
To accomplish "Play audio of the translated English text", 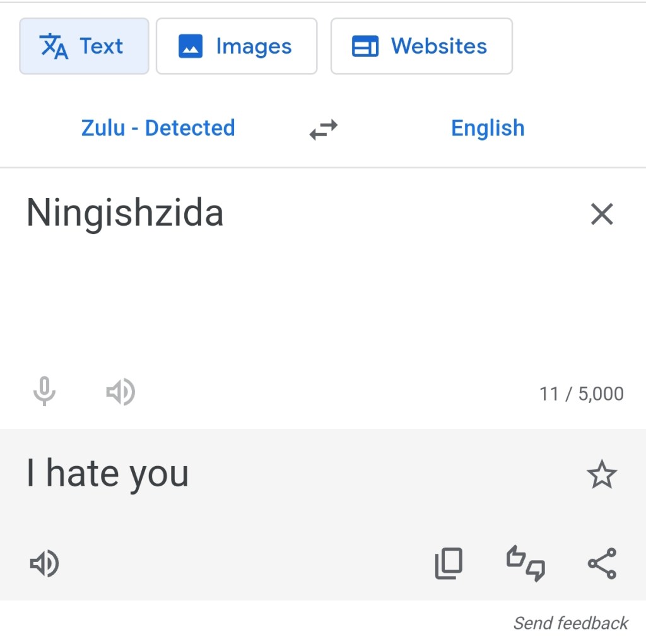I will coord(44,563).
